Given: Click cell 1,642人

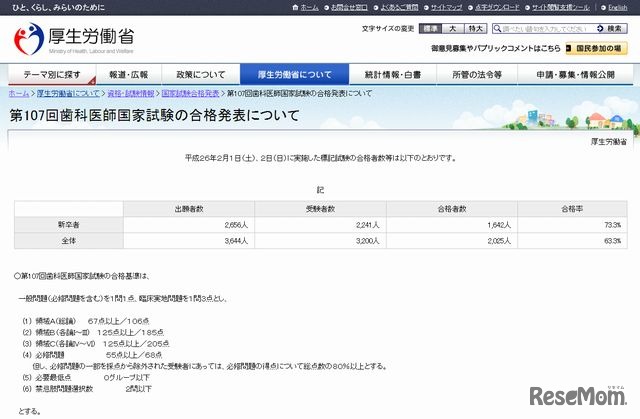Looking at the screenshot, I should click(452, 225).
